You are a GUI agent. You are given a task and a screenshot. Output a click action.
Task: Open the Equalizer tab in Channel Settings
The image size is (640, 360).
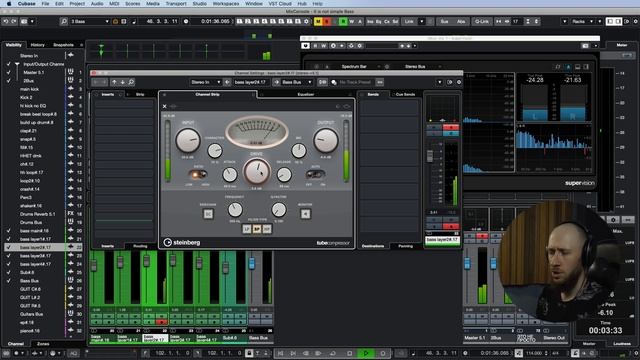point(305,94)
